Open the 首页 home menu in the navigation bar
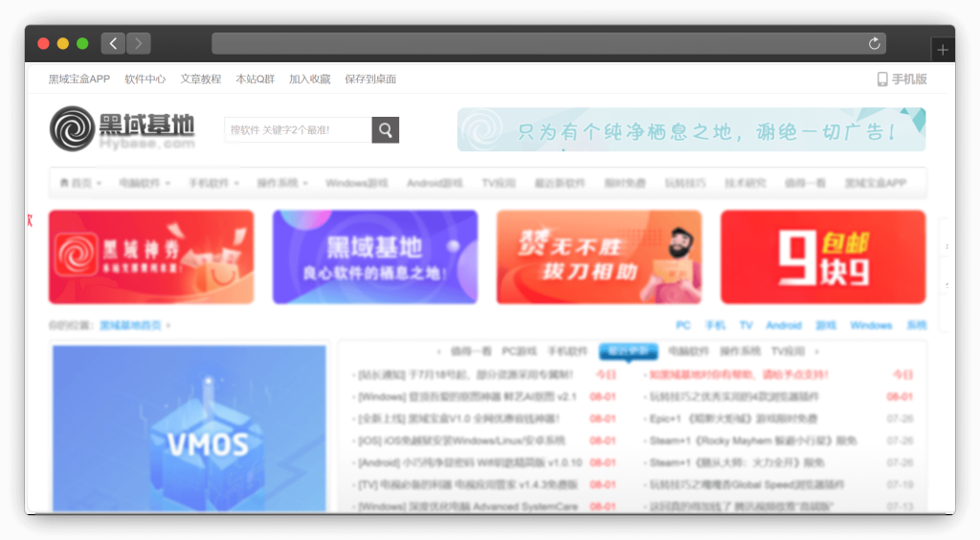Viewport: 980px width, 540px height. pyautogui.click(x=80, y=183)
